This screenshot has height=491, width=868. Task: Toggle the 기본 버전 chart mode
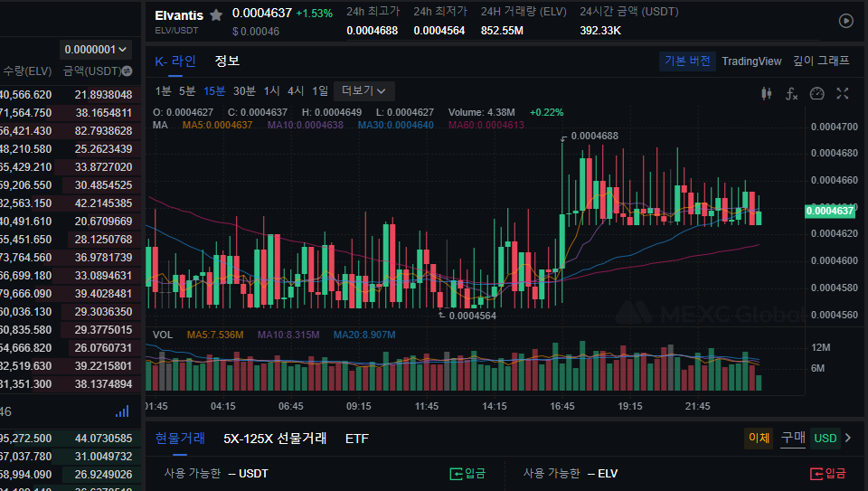coord(687,61)
